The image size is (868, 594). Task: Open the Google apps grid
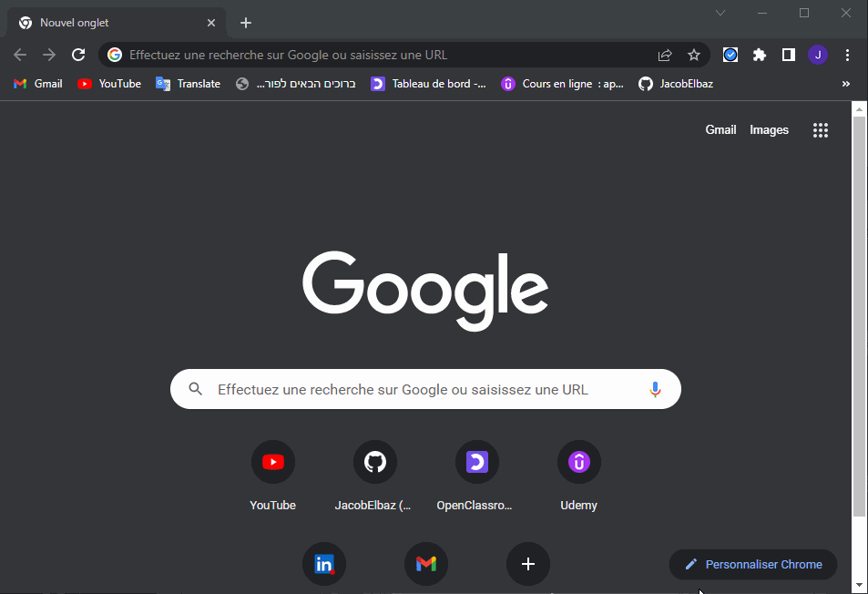pos(821,130)
